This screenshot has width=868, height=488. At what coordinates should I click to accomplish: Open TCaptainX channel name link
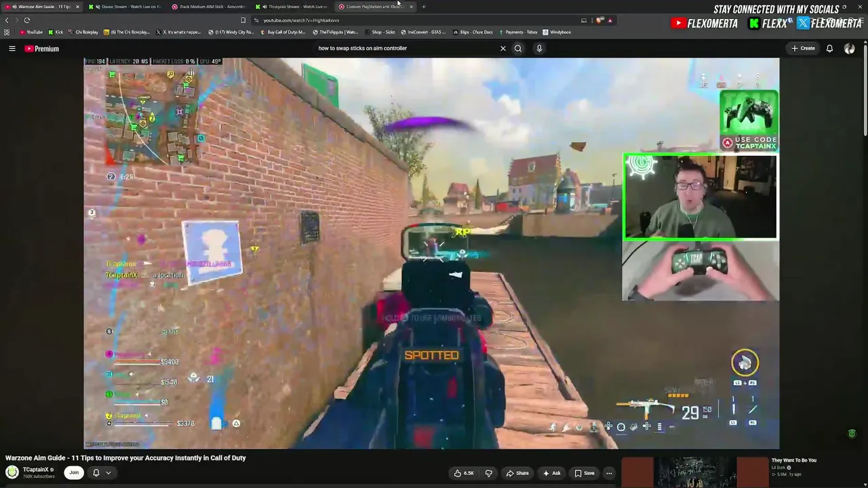(x=36, y=470)
